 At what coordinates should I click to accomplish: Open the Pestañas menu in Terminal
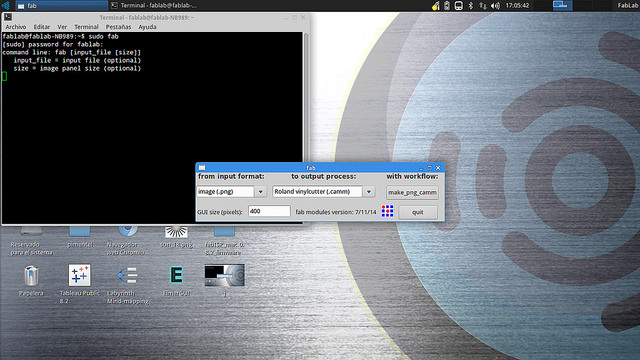point(118,27)
